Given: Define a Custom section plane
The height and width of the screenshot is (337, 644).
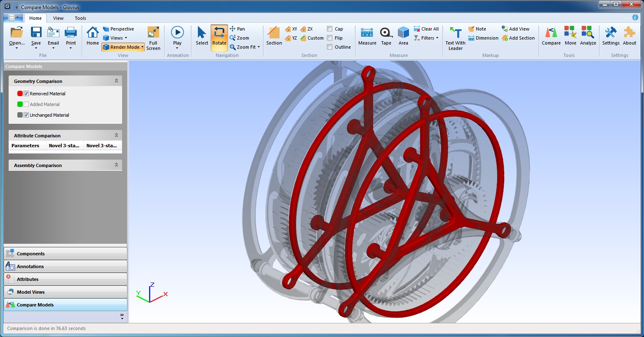Looking at the screenshot, I should pos(312,38).
